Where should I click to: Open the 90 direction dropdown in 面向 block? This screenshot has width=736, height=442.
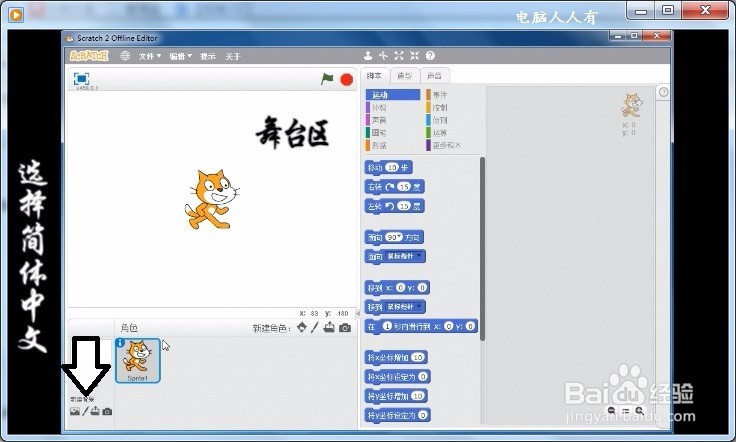(x=394, y=237)
